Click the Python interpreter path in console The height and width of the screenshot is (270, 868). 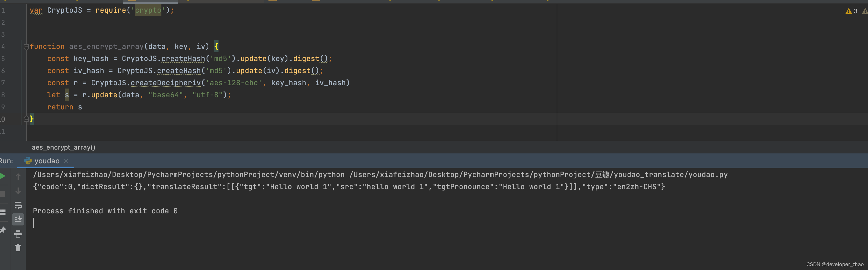[189, 175]
